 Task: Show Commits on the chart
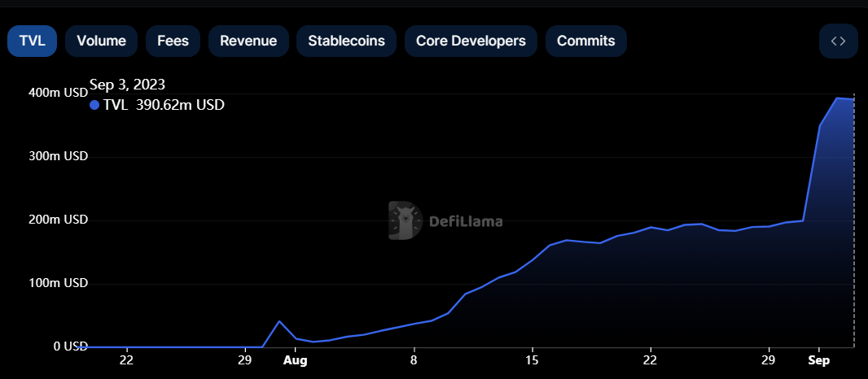585,41
